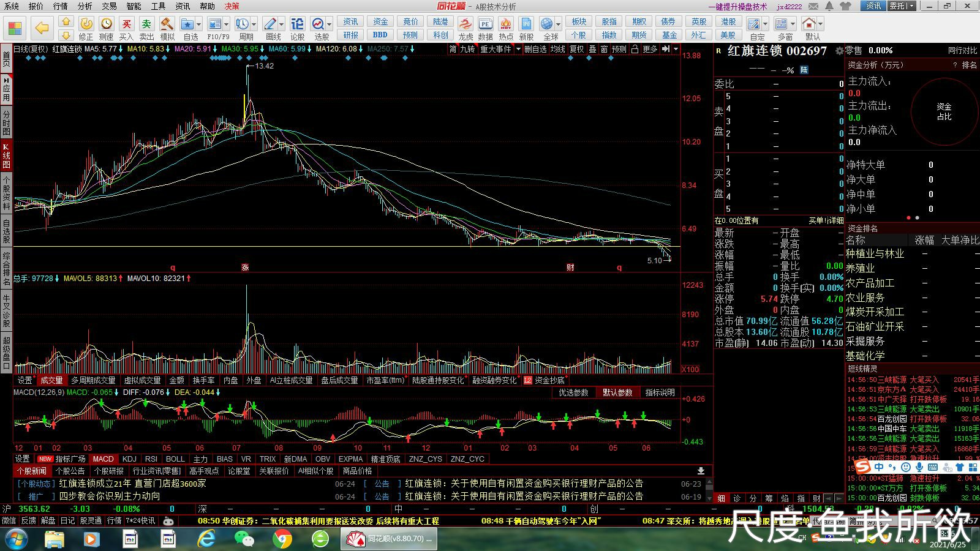Viewport: 980px width, 551px height.
Task: Click the 港股 toolbar button
Action: click(728, 22)
